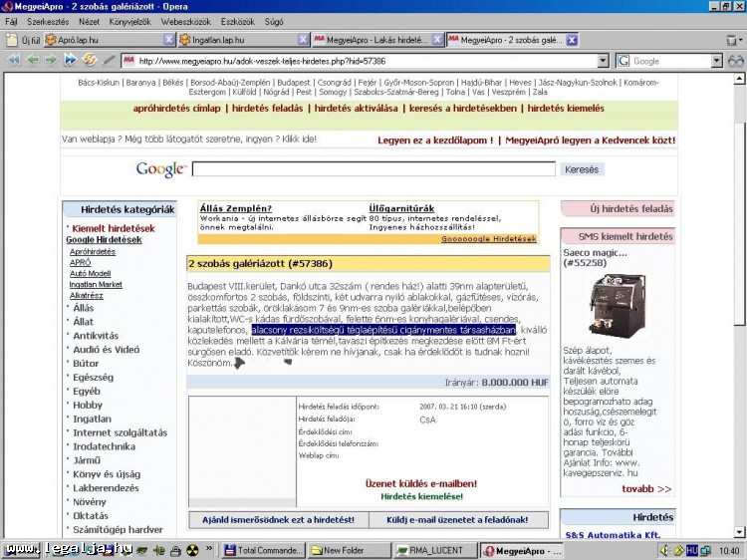Image resolution: width=747 pixels, height=560 pixels.
Task: Expand the address bar URL dropdown
Action: click(x=603, y=61)
